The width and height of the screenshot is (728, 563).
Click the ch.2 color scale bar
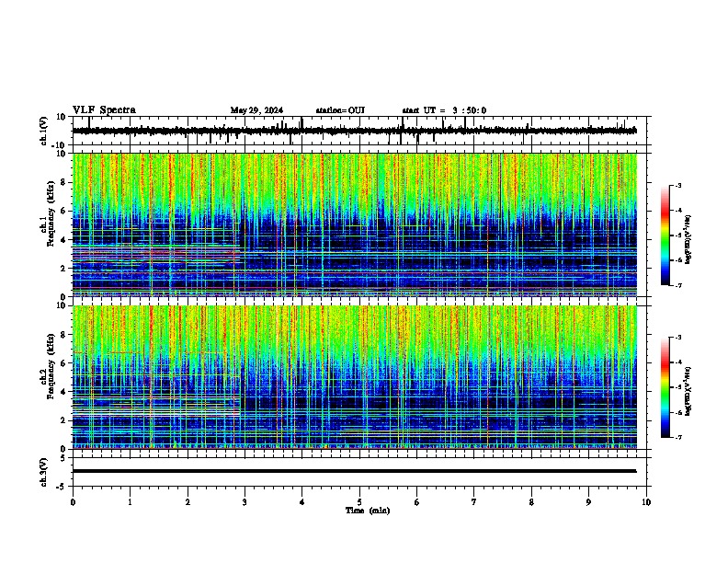pos(665,387)
